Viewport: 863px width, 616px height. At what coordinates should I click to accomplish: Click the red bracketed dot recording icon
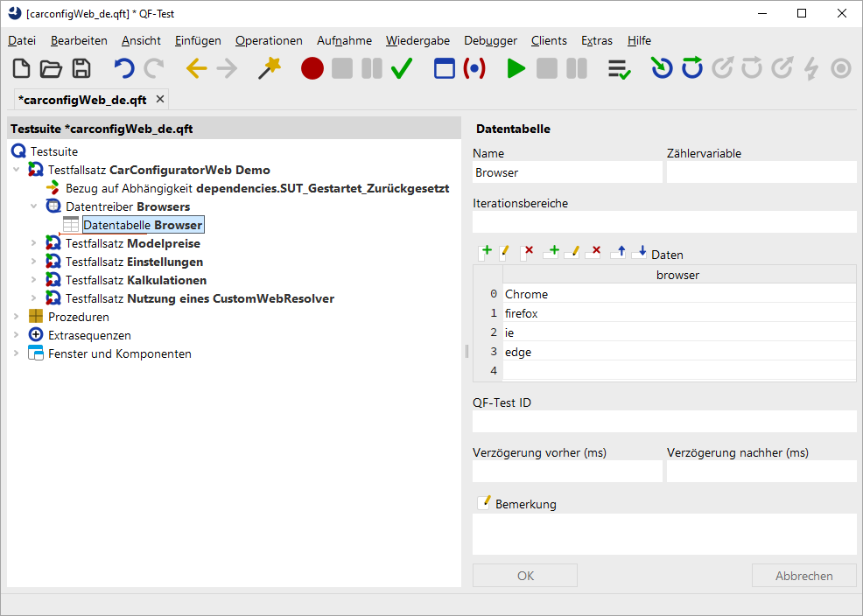tap(474, 69)
